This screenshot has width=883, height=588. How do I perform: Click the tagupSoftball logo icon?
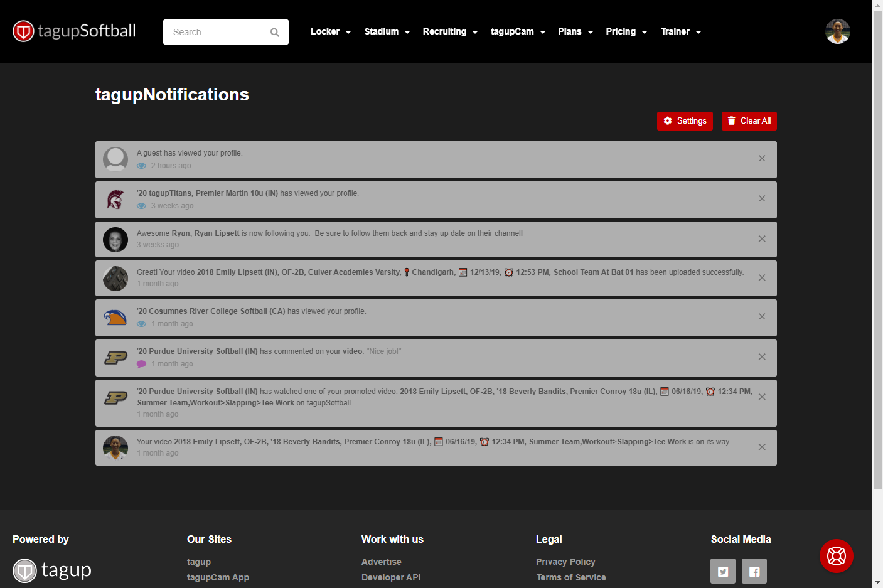click(24, 31)
